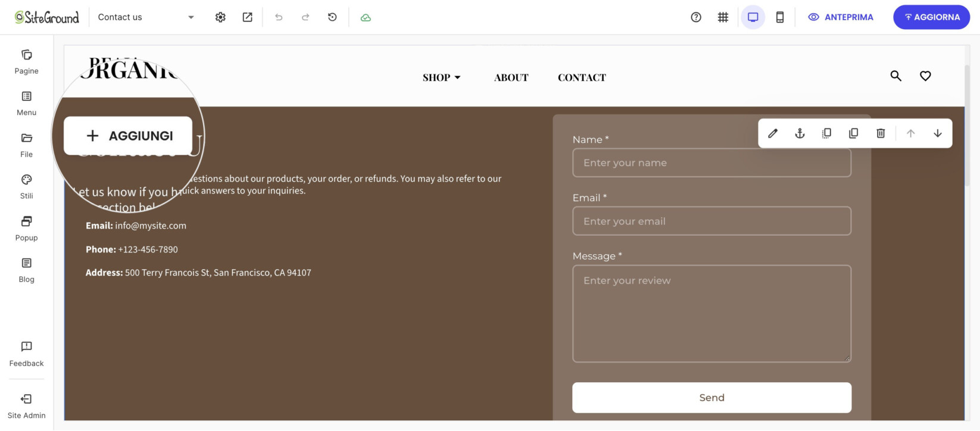Toggle the grid overlay
The width and height of the screenshot is (980, 431).
[x=723, y=17]
